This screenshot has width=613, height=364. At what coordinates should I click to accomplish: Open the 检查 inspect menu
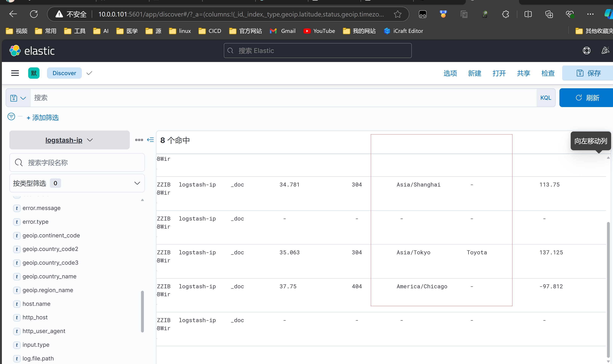pos(548,73)
